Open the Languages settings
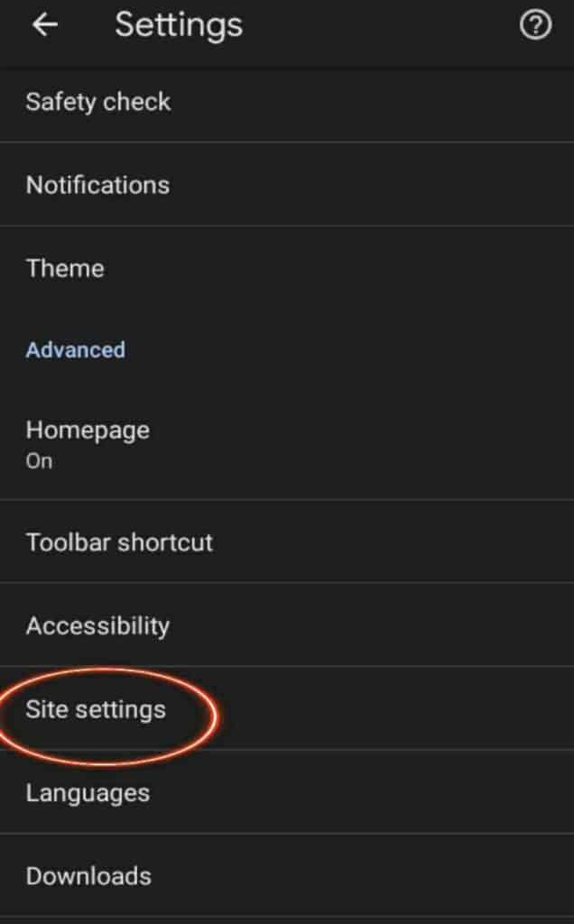Screen dimensions: 574x924 (88, 793)
